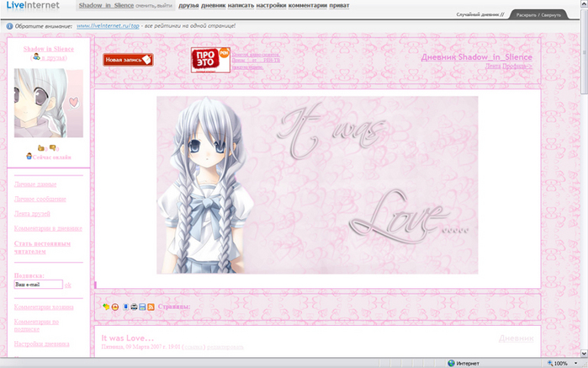This screenshot has height=368, width=588.
Task: Click the 'ok' link beside the e-mail field
Action: pos(68,285)
